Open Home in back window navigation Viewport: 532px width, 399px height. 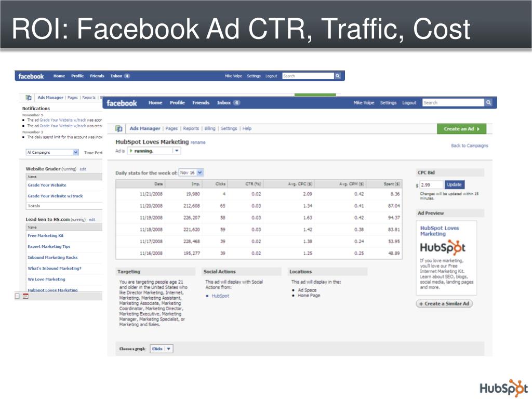[x=59, y=76]
